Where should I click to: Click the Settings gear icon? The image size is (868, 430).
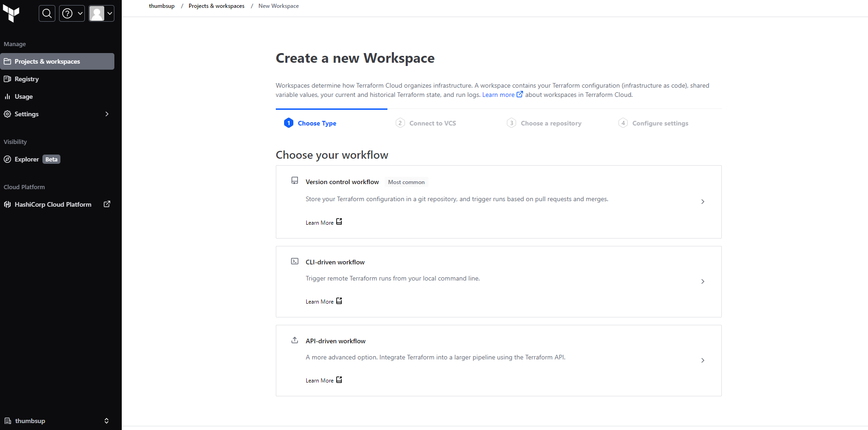(x=7, y=114)
